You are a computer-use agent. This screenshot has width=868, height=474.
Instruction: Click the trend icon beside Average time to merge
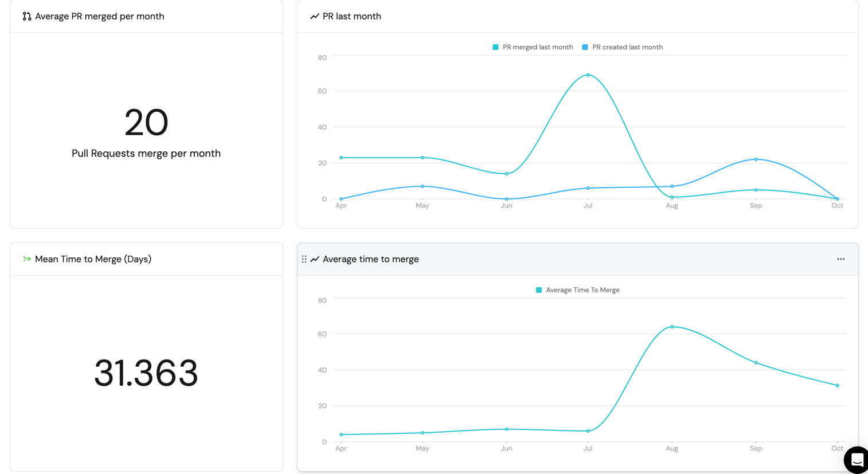click(315, 259)
